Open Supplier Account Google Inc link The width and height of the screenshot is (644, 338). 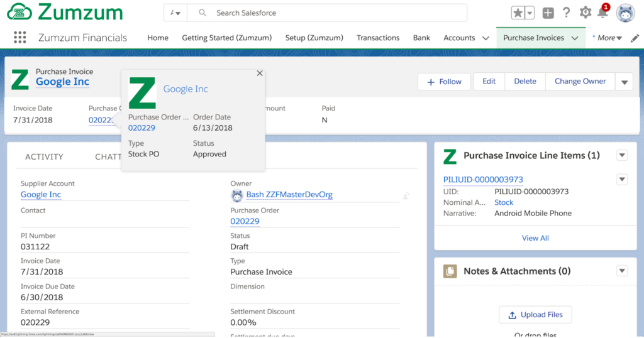[x=41, y=194]
